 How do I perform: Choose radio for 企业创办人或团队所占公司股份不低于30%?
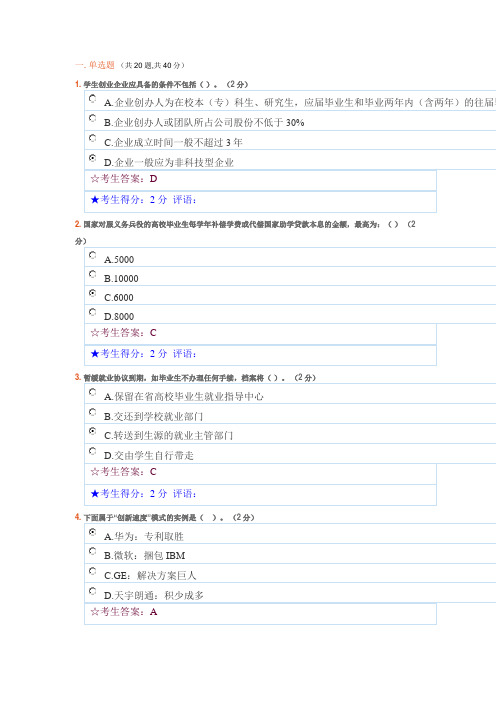[93, 118]
